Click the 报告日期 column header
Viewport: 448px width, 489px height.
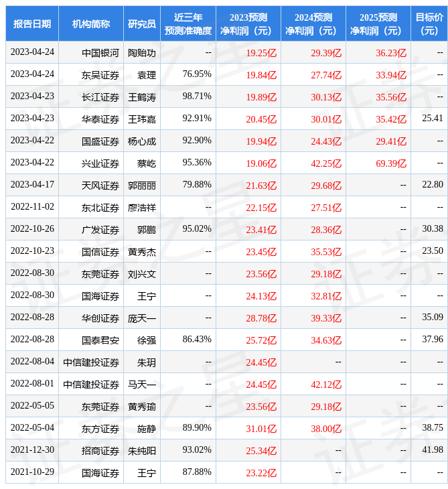click(x=32, y=23)
